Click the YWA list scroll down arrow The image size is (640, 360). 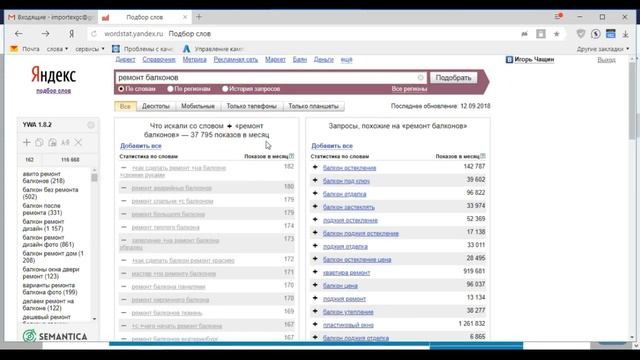[94, 319]
